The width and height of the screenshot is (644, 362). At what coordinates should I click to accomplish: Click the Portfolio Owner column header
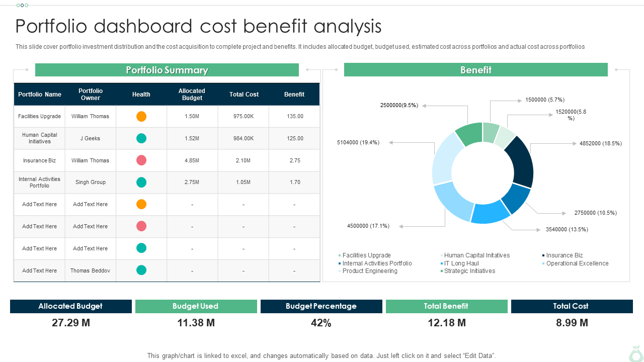coord(91,95)
